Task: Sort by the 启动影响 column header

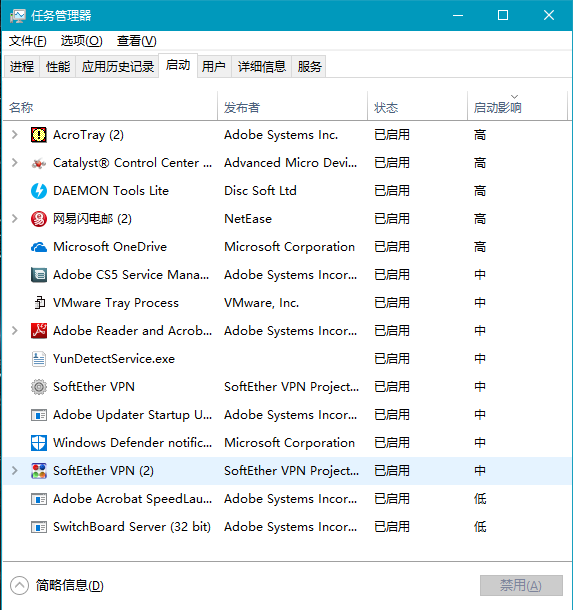Action: [517, 107]
